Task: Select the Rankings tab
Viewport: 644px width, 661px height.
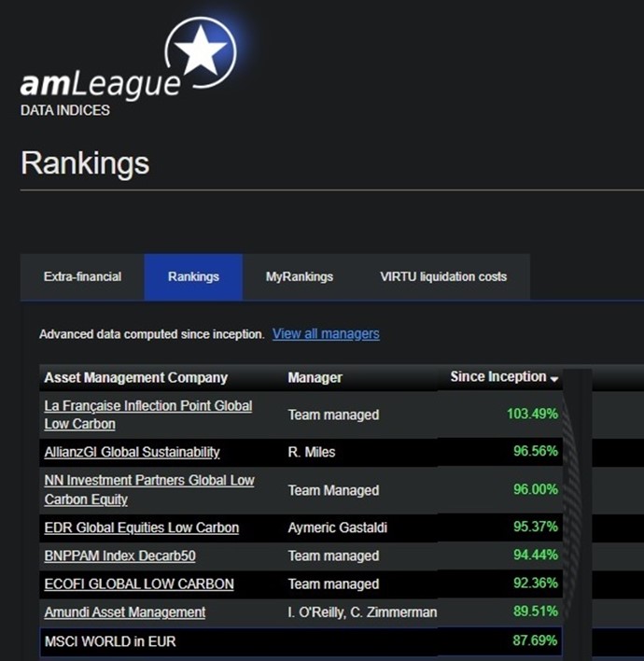Action: [x=193, y=277]
